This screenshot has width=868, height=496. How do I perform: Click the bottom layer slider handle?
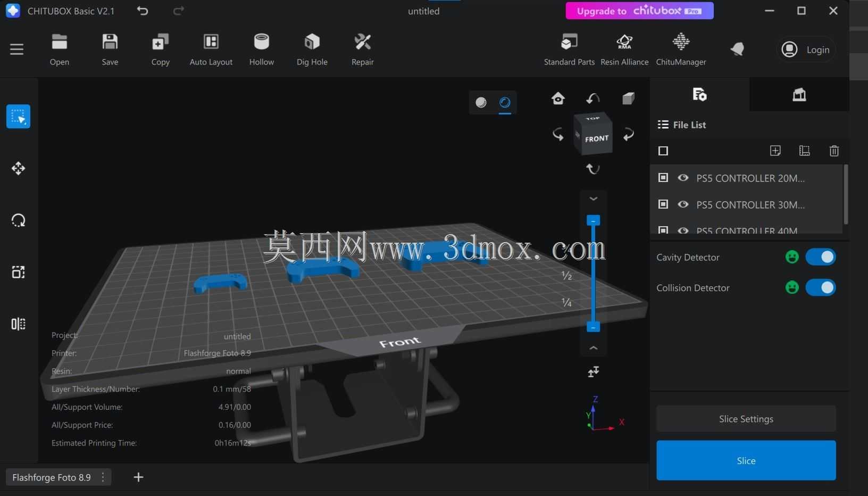point(593,327)
